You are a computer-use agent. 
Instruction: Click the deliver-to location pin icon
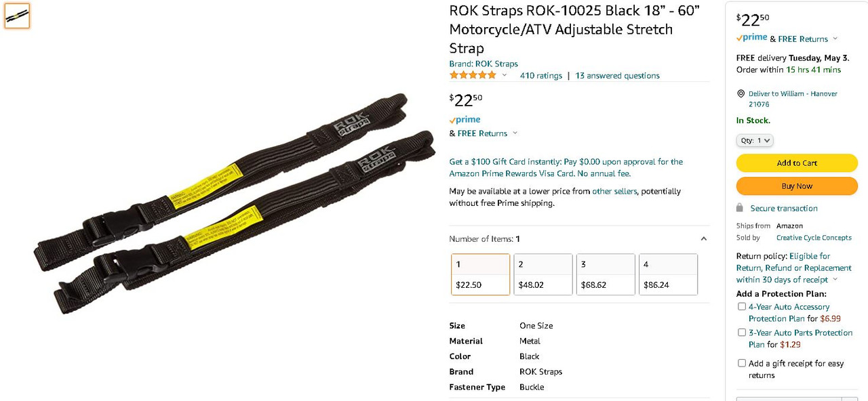(741, 94)
